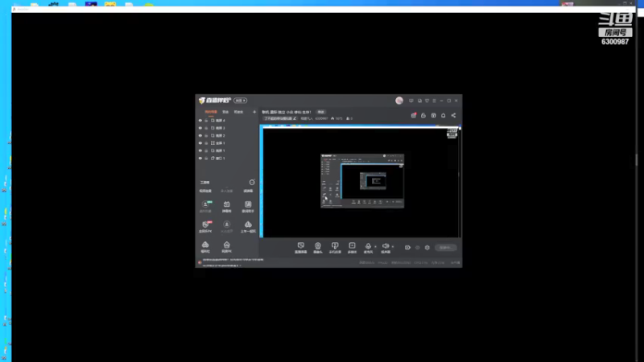Select the 截屏 2 source row
The image size is (644, 362).
(227, 135)
